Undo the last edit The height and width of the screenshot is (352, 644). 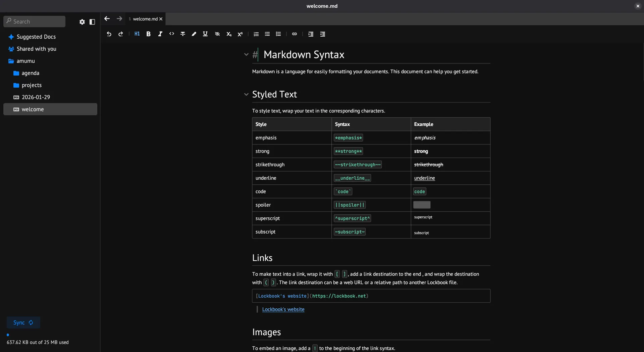pos(109,34)
